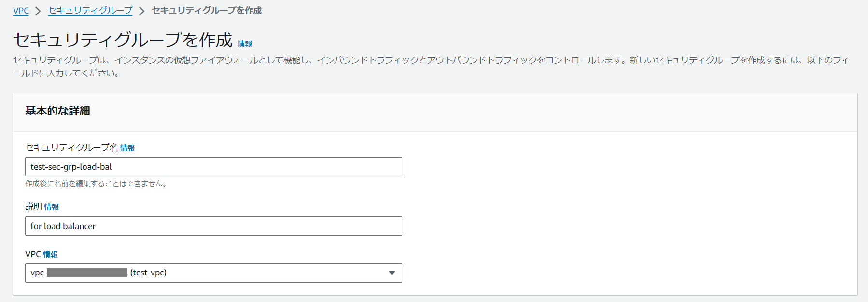The width and height of the screenshot is (868, 302).
Task: Open 情報 link next to 説明 label
Action: pyautogui.click(x=52, y=207)
